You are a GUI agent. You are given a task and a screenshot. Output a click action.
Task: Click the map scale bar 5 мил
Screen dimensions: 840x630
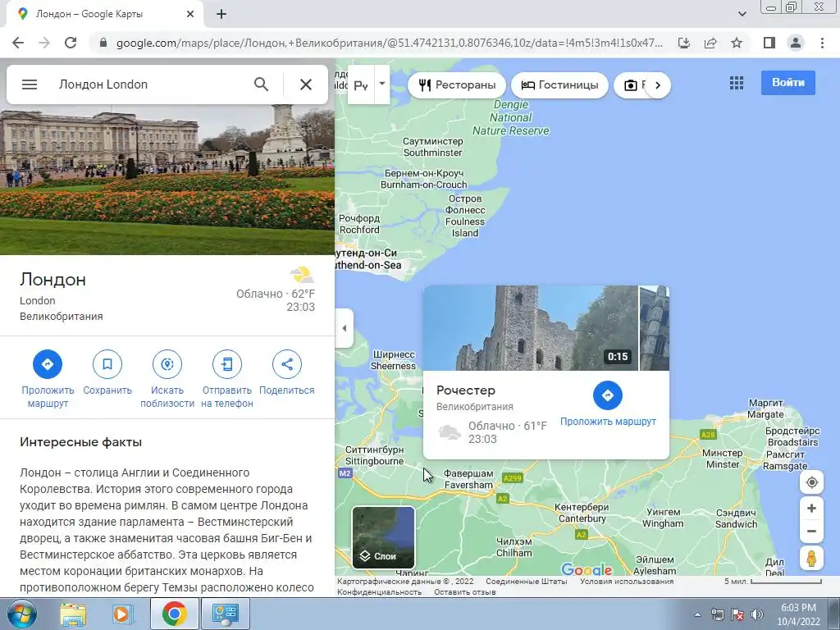[773, 582]
